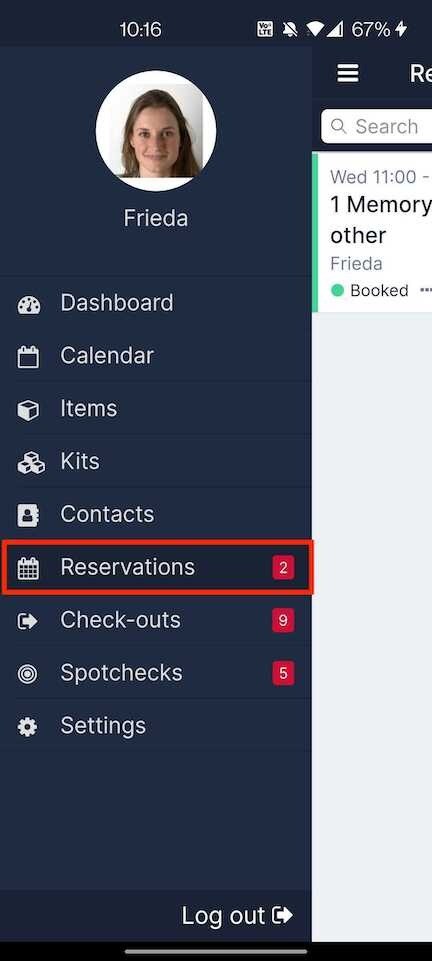Click the Check-outs arrow icon
Image resolution: width=432 pixels, height=961 pixels.
point(28,621)
